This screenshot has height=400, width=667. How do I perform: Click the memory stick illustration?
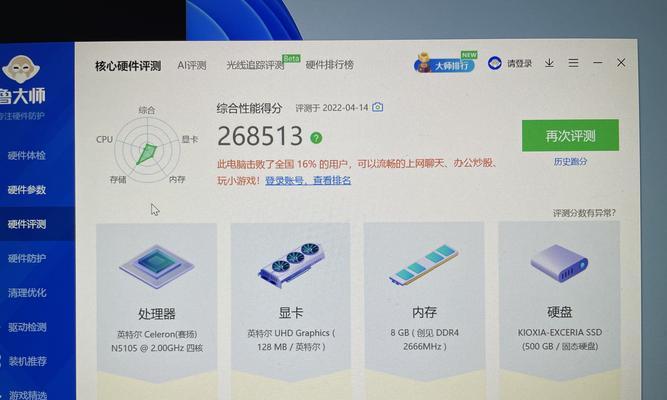(x=424, y=264)
